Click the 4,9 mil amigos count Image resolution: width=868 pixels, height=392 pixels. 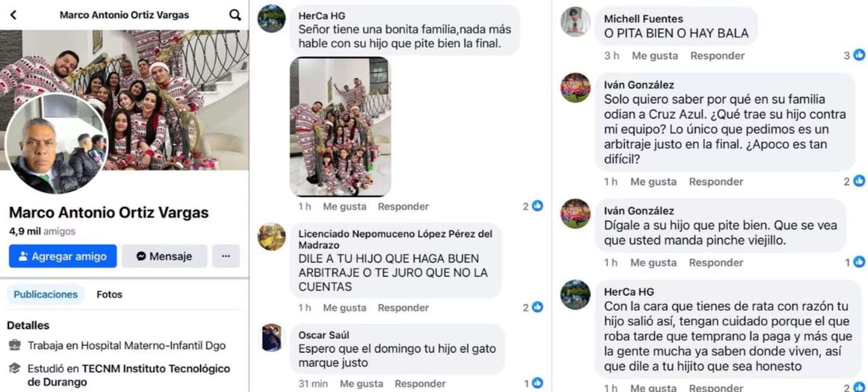(42, 231)
